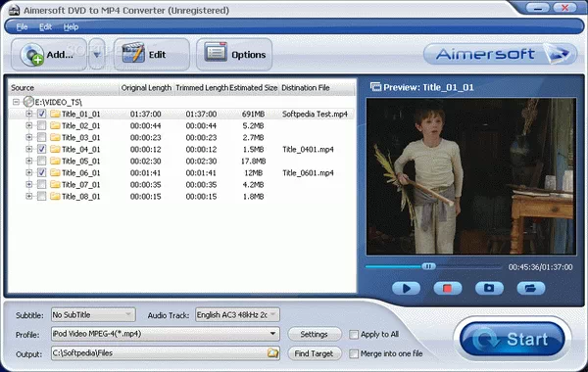Open the File menu
The width and height of the screenshot is (588, 372).
(x=22, y=27)
